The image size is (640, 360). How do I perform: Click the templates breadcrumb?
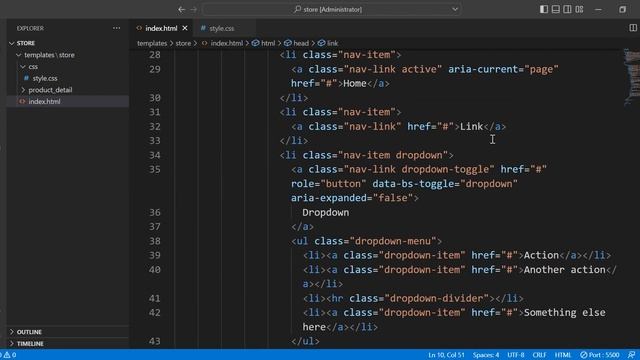152,43
